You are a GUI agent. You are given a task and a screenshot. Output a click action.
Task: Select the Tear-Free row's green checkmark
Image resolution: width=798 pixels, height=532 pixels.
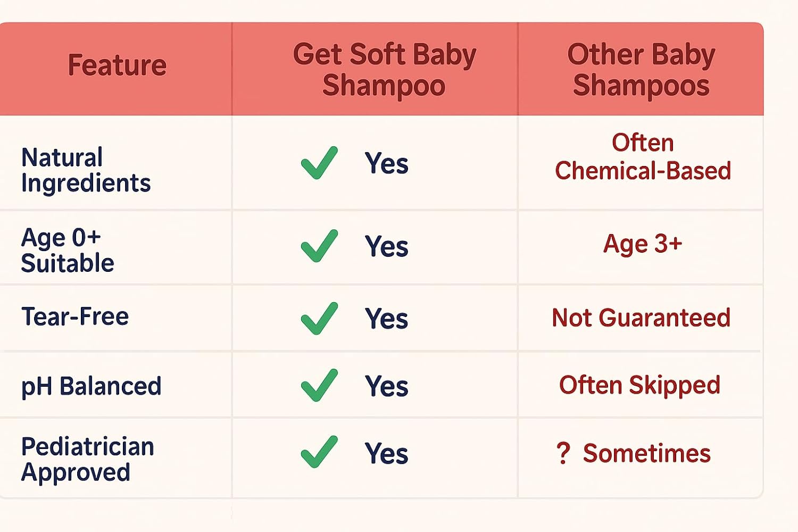tap(319, 318)
